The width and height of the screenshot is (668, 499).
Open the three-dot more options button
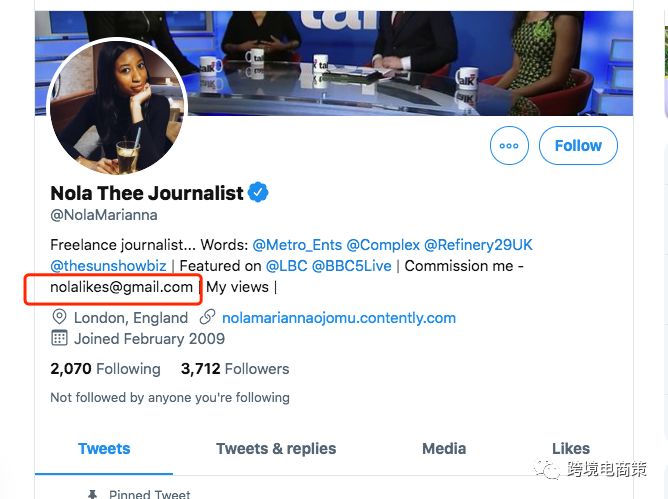click(x=509, y=145)
